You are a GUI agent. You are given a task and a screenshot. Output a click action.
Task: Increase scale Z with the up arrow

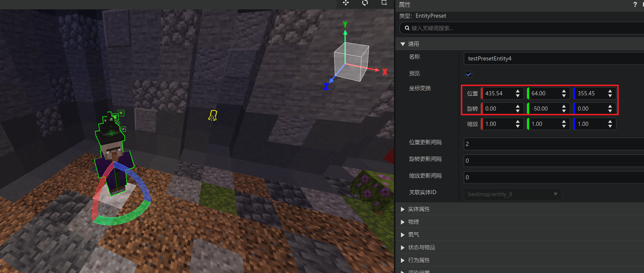point(610,121)
